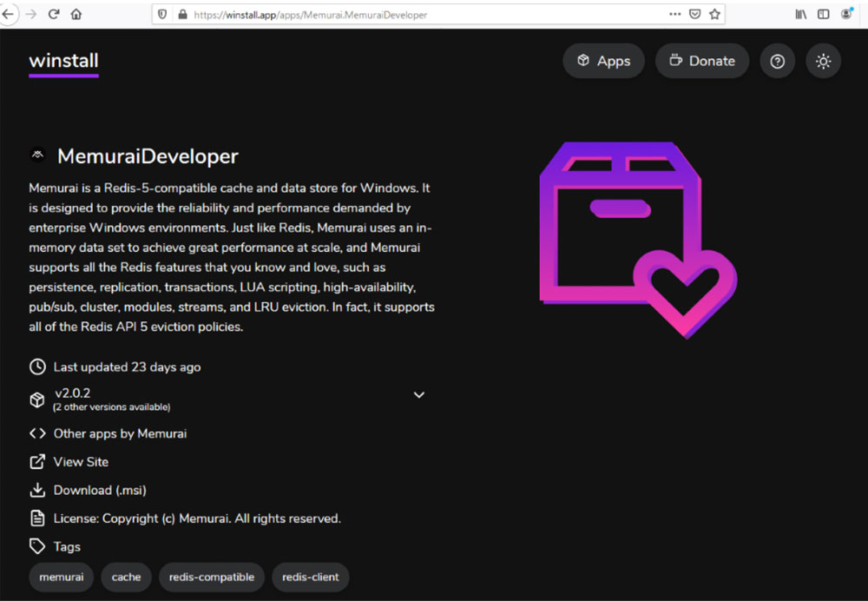Viewport: 868px width, 601px height.
Task: Open the page actions three-dot menu
Action: [x=674, y=15]
